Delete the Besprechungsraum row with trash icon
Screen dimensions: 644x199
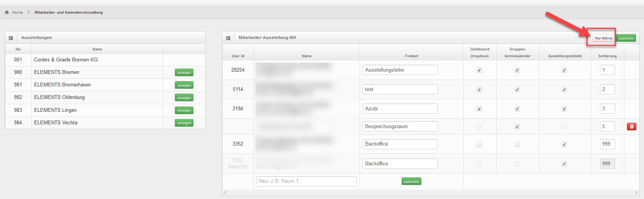coord(631,127)
